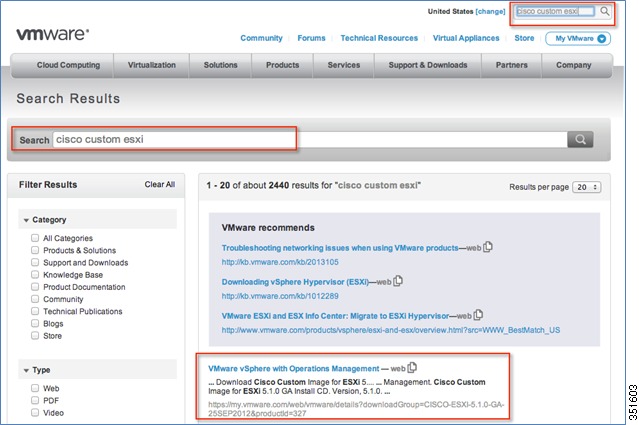Enable the Support and Downloads filter
This screenshot has width=639, height=425.
[x=35, y=262]
